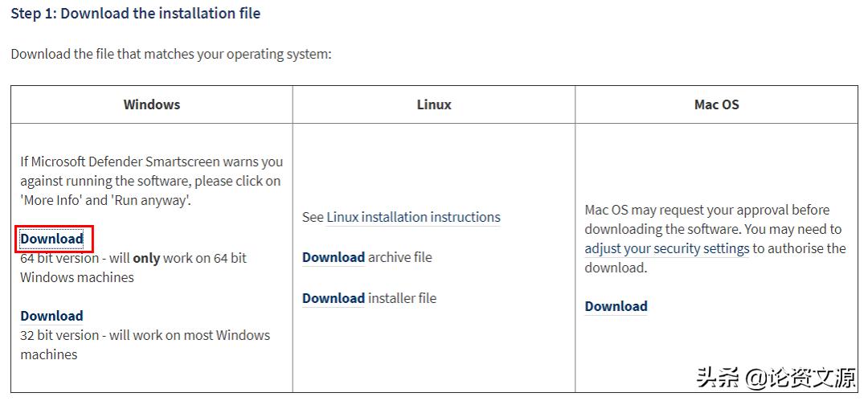This screenshot has height=401, width=868.
Task: Click the Step 1 heading text
Action: tap(135, 13)
